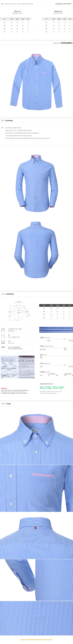The height and width of the screenshot is (644, 73).
Task: Select the Slim Fit size chart heading
Action: (18, 12)
